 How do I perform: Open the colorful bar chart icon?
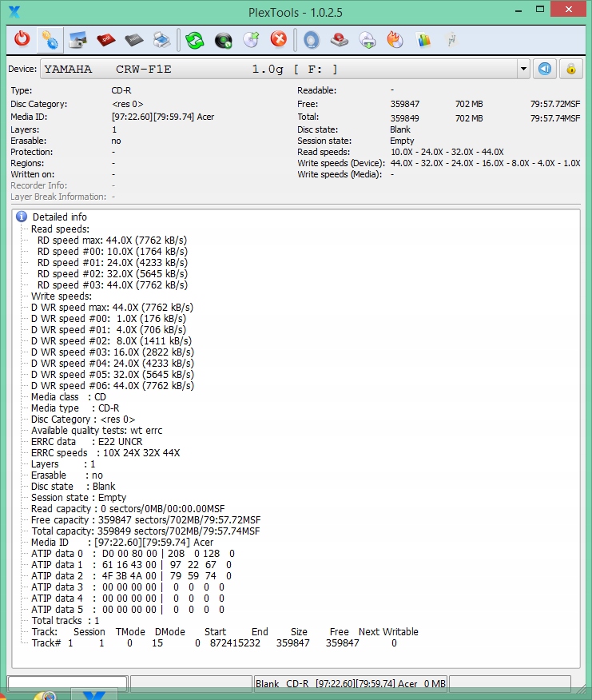pos(423,40)
